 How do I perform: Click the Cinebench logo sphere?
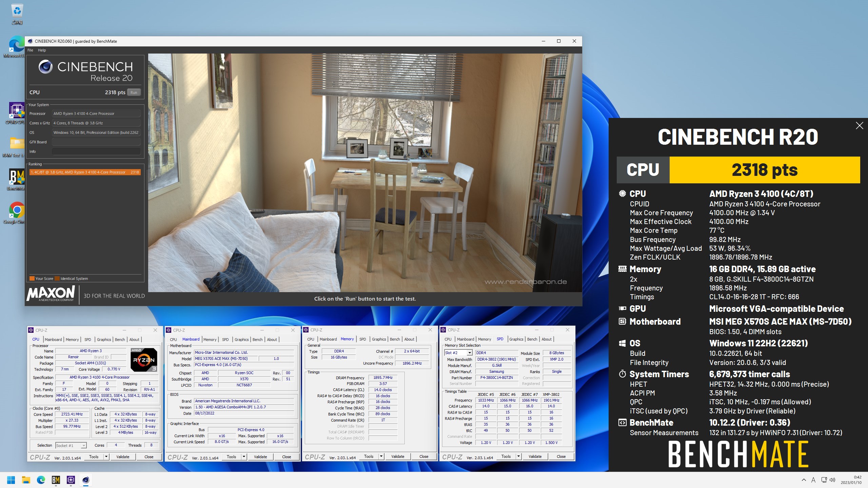[x=45, y=67]
